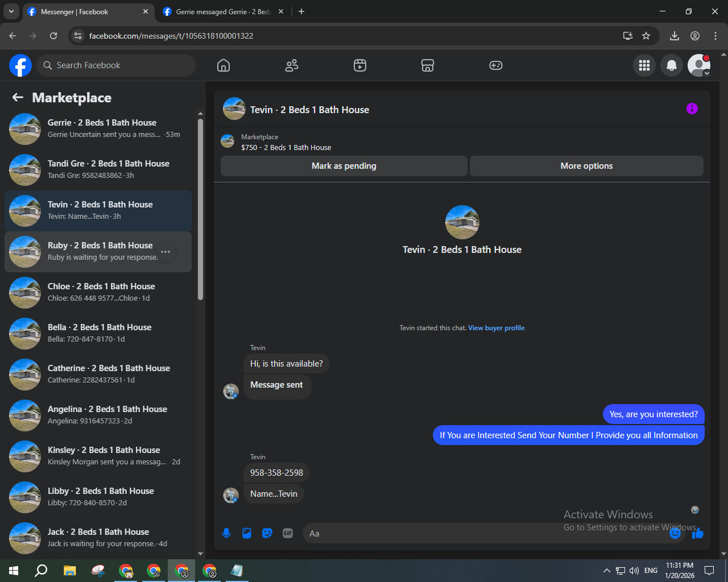Open conversation information purple icon
Screen dimensions: 728x582
click(692, 109)
